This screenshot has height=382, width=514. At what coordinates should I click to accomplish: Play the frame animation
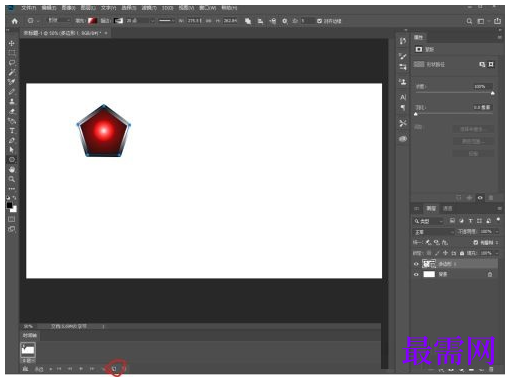click(81, 369)
